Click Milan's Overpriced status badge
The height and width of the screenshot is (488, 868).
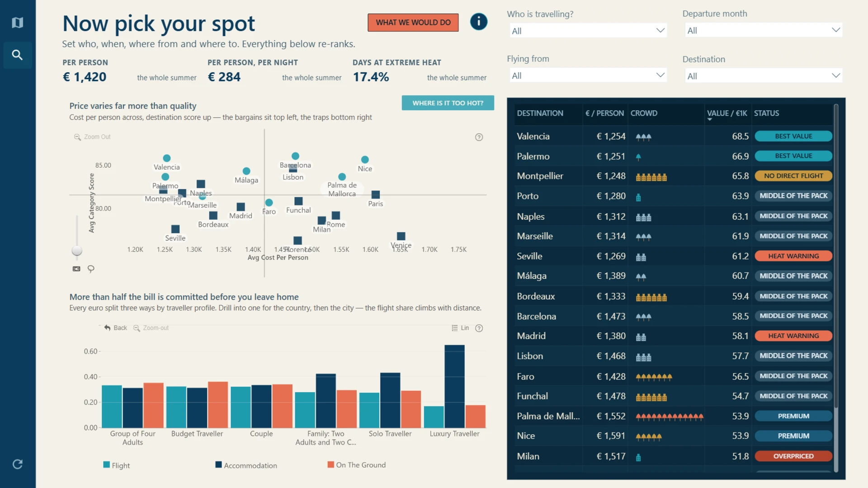coord(793,456)
